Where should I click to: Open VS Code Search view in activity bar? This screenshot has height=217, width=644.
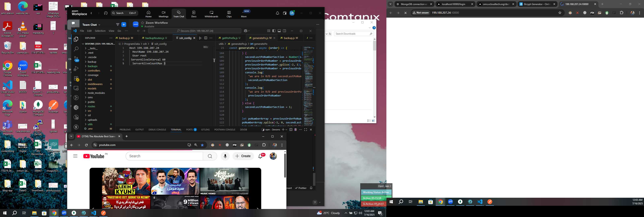[x=76, y=49]
